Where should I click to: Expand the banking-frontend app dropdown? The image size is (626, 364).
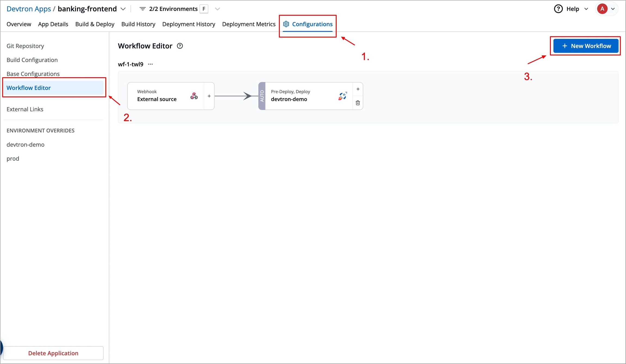point(123,9)
